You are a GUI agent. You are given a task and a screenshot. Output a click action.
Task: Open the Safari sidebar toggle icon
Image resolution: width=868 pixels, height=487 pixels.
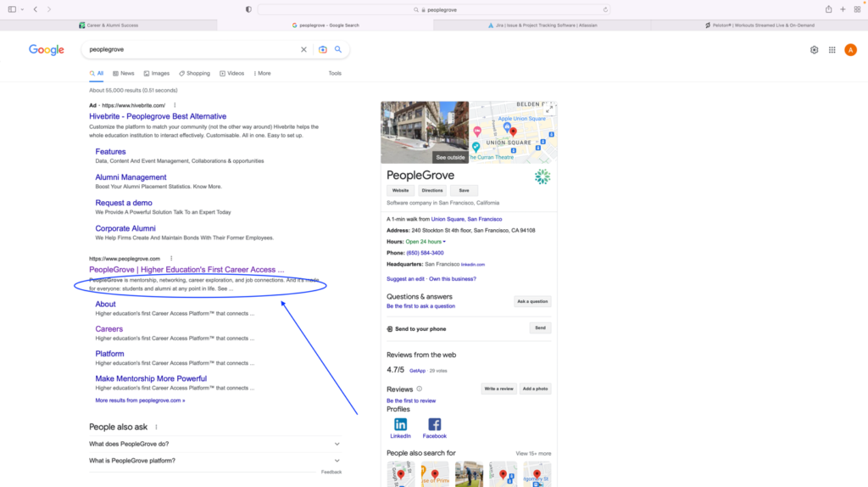12,9
